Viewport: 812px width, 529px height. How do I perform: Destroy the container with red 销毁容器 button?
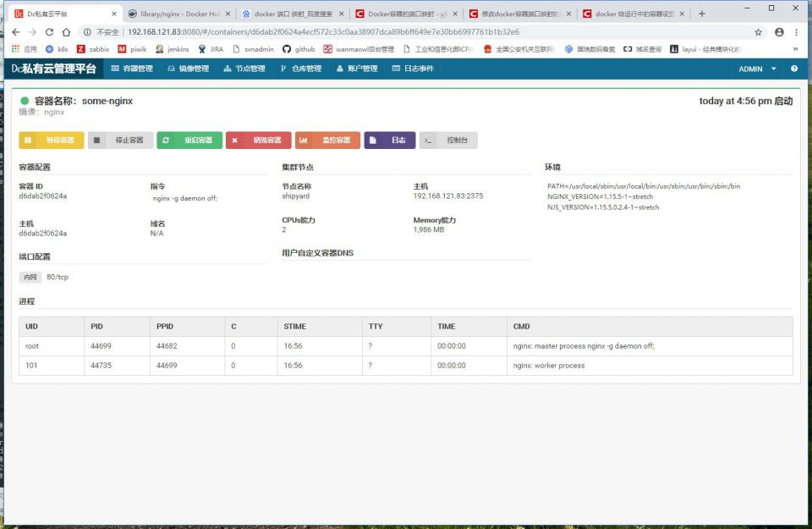[x=259, y=141]
